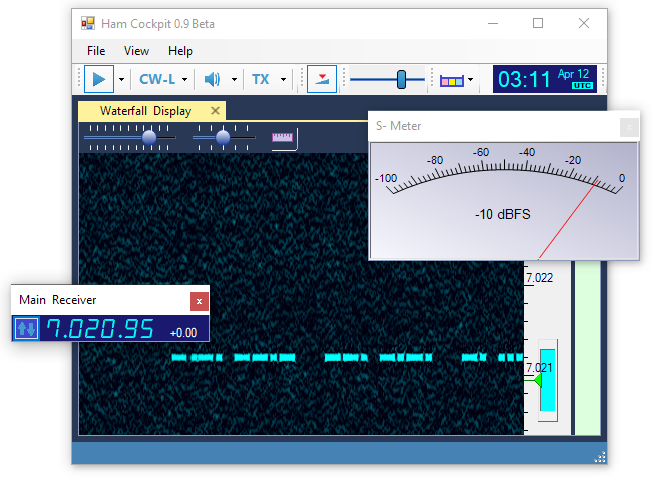
Task: Click the 7.022 frequency scale label
Action: pos(540,278)
